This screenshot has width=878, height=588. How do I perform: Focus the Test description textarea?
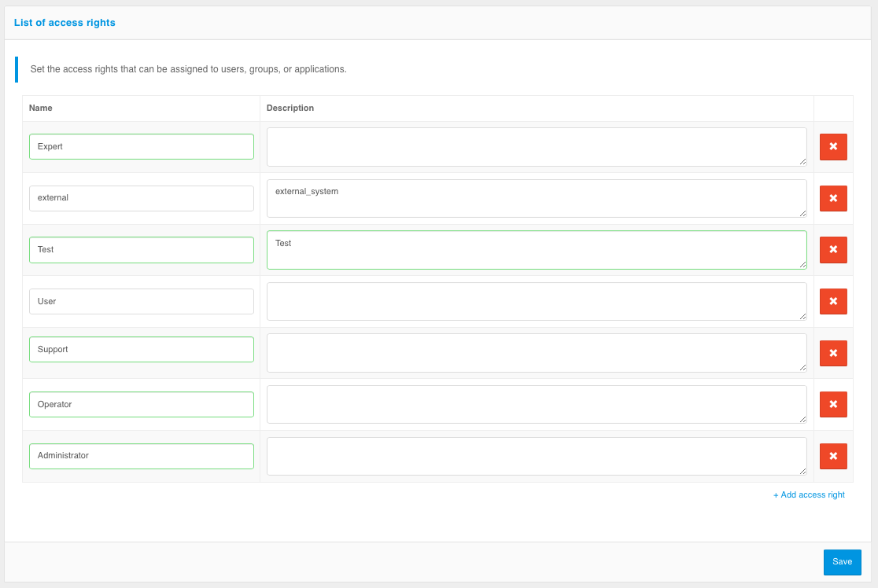coord(537,249)
